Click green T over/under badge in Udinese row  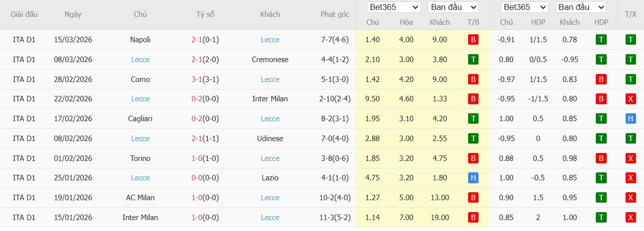631,139
